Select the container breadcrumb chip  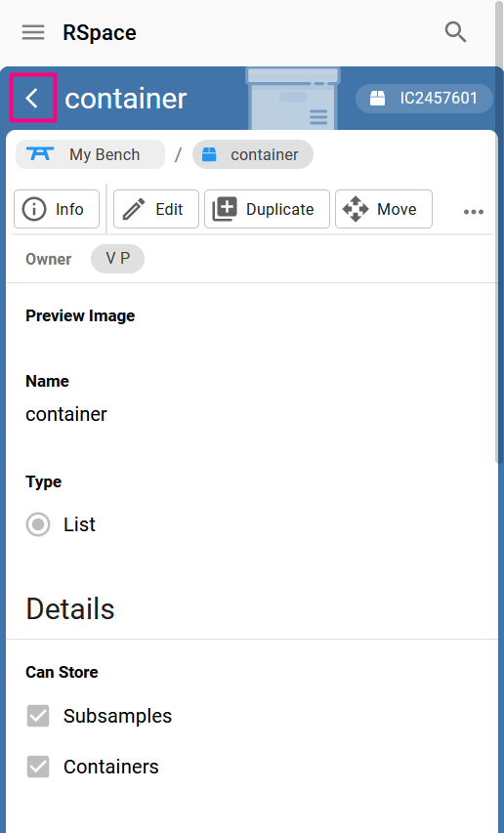click(x=253, y=154)
